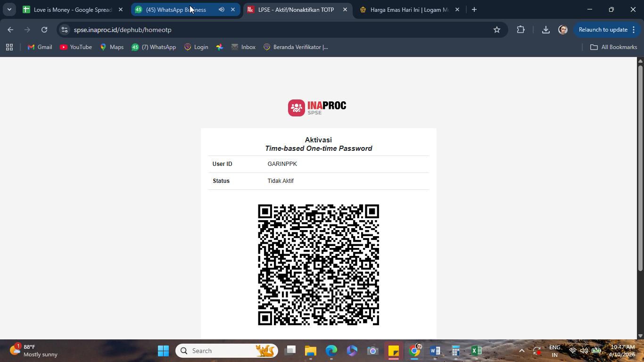Switch to Google Chrome on the taskbar

(414, 351)
